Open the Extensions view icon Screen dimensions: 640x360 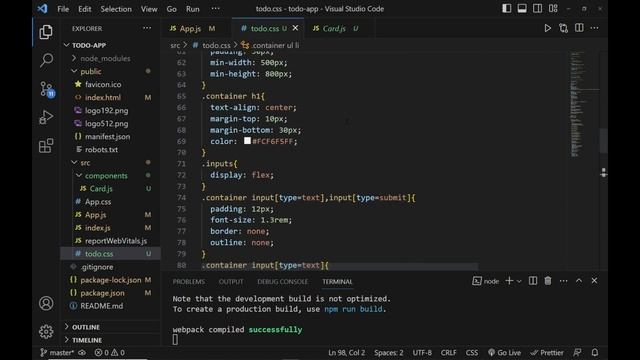46,146
